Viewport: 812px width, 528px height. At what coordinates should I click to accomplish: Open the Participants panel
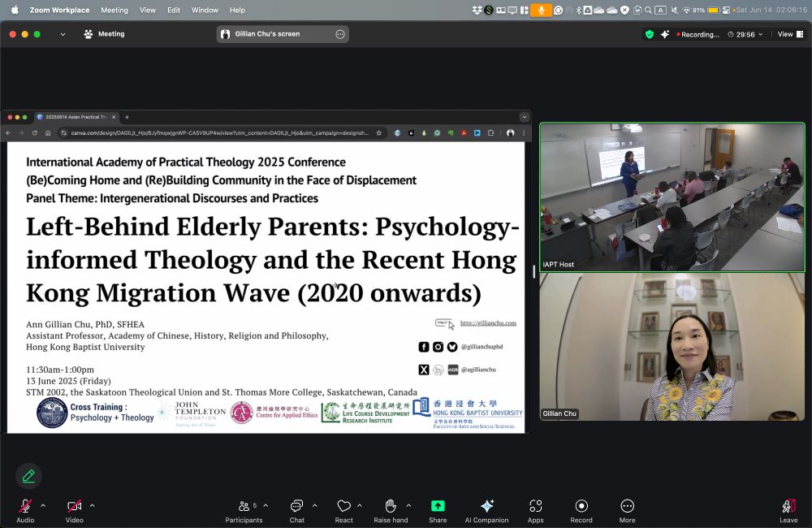point(244,510)
